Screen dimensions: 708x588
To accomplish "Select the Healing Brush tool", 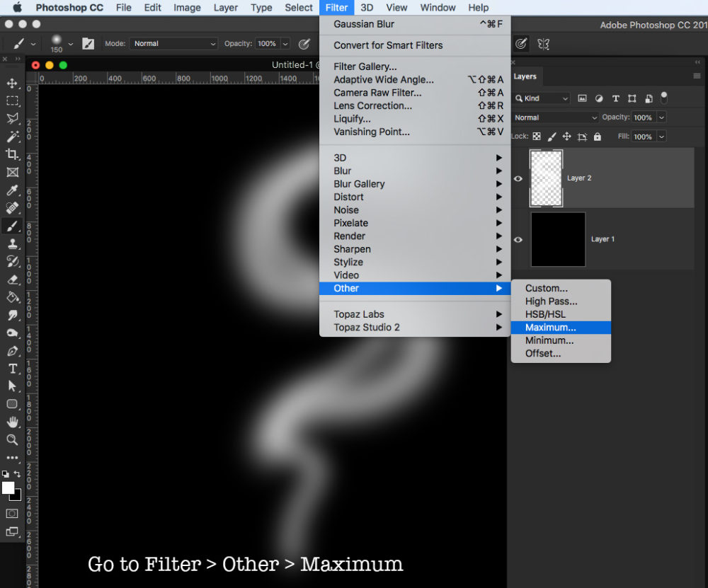I will coord(12,207).
